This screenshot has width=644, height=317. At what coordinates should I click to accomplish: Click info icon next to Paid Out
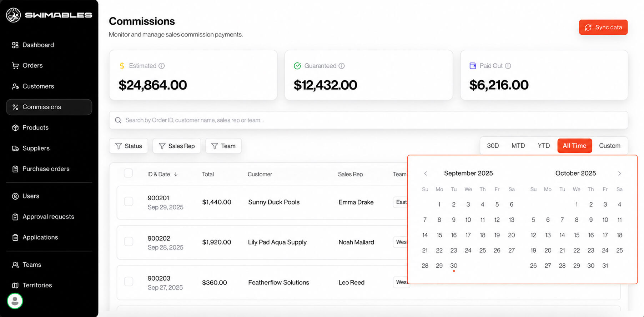(508, 66)
